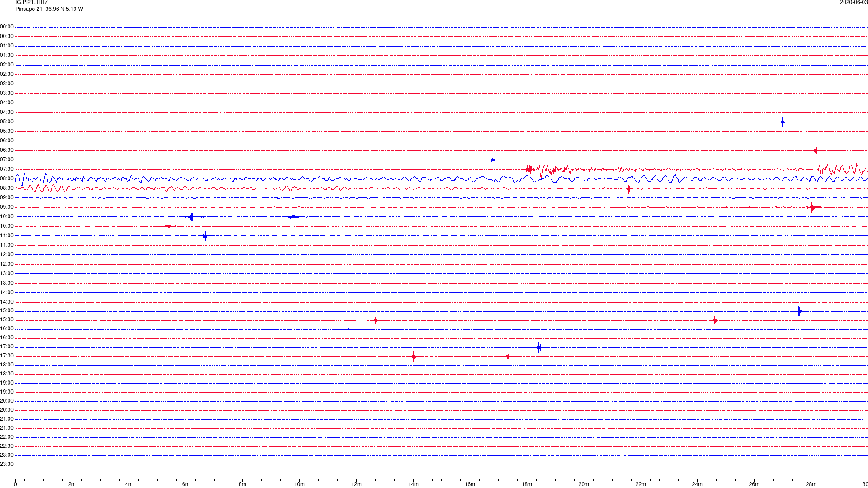Select the 15:00 trace time label
868x488 pixels.
(7, 310)
